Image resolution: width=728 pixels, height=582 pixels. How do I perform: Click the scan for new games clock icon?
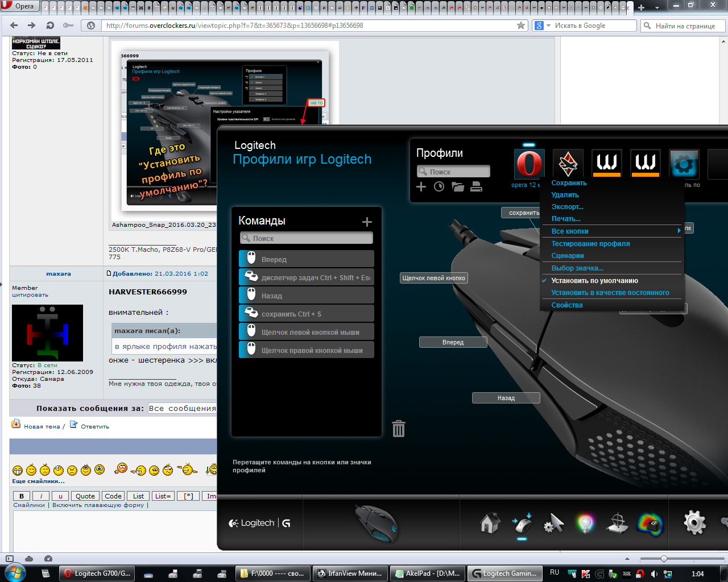439,186
